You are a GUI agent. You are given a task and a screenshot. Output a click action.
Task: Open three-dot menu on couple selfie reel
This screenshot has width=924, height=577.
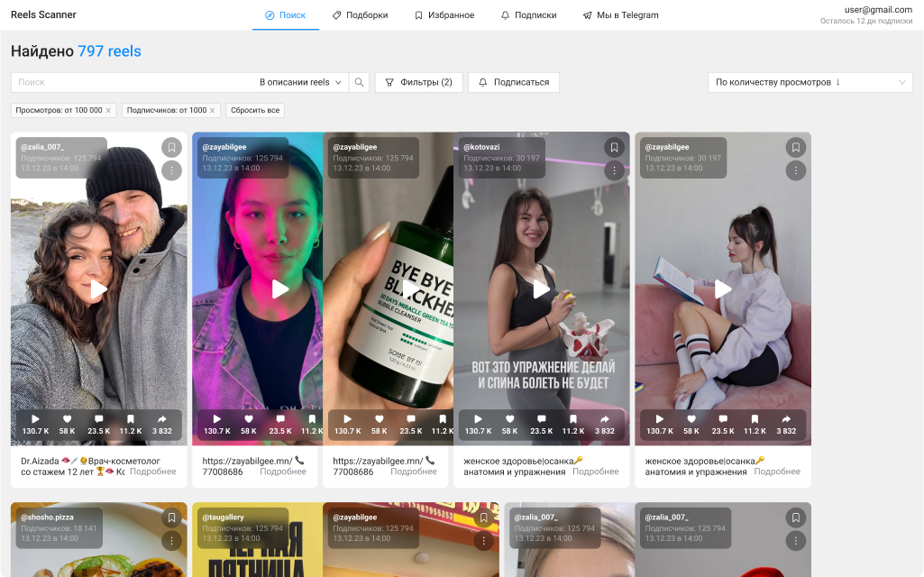coord(171,170)
